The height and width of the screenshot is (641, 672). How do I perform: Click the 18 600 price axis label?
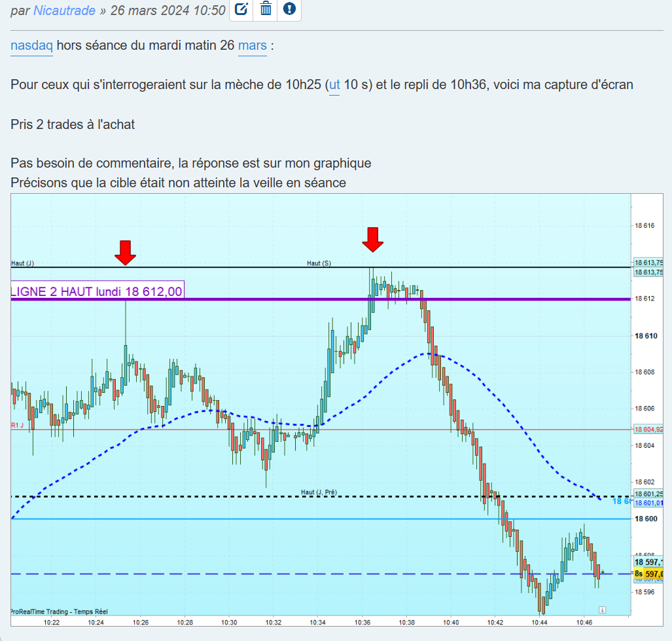coord(646,519)
